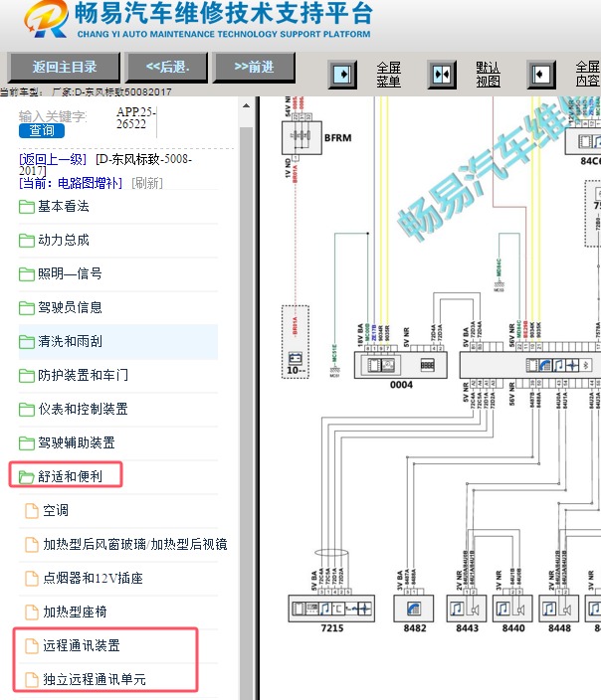Click folder icon beside 驾驶员信息
Viewport: 601px width, 700px height.
tap(27, 308)
